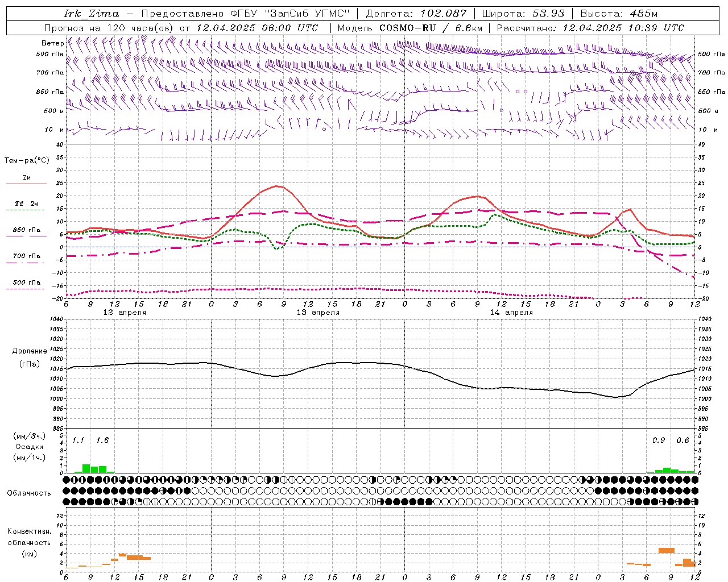Select the 'Широта: 53.93' header value

pos(523,14)
